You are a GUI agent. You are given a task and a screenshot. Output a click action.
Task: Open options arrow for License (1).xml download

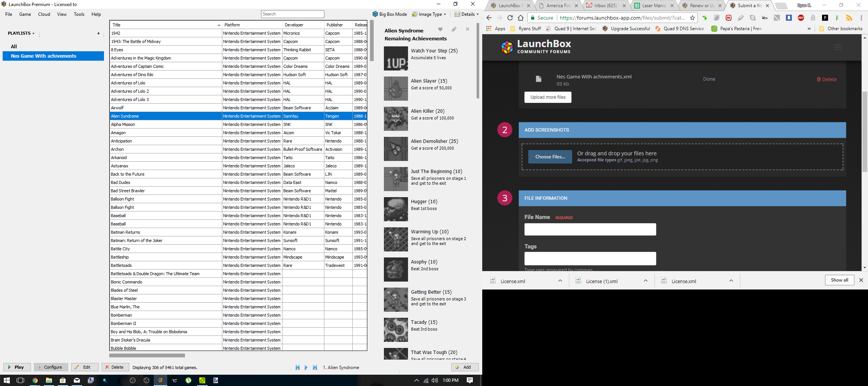(x=646, y=280)
